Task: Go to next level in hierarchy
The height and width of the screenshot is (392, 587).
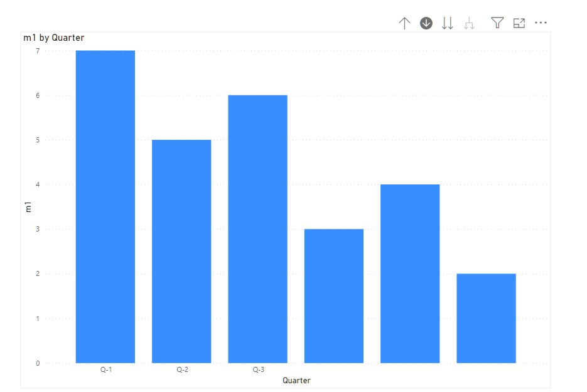Action: (448, 23)
